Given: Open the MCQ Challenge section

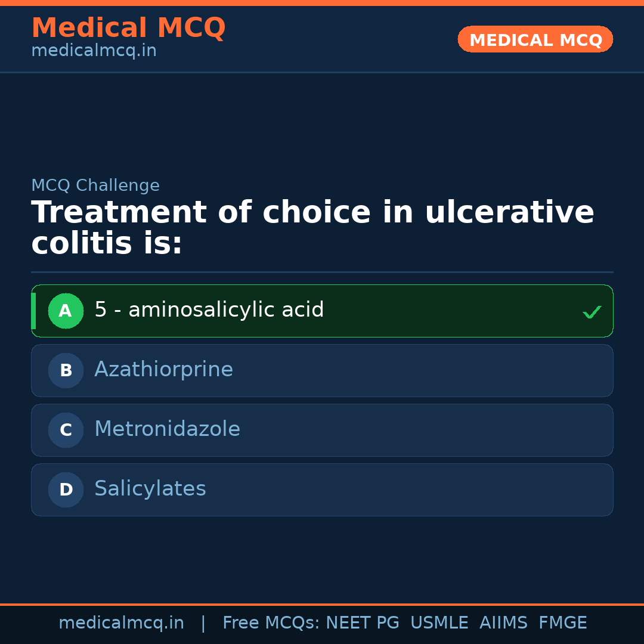Looking at the screenshot, I should click(x=95, y=185).
